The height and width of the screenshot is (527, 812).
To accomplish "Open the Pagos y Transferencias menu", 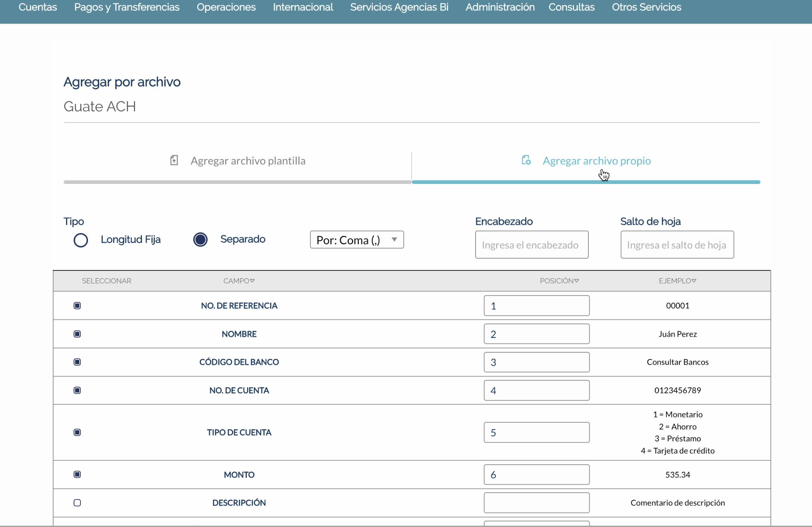I will point(127,7).
